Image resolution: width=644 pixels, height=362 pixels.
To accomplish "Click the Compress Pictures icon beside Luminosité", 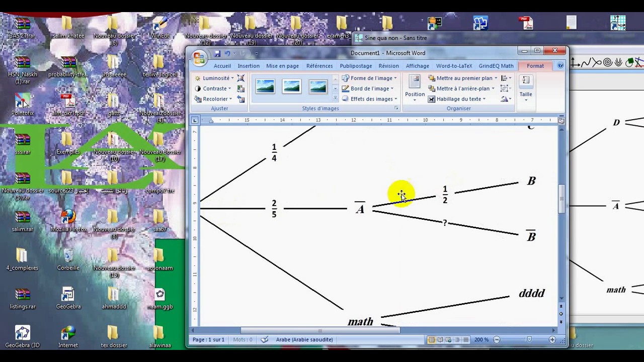I will point(241,78).
